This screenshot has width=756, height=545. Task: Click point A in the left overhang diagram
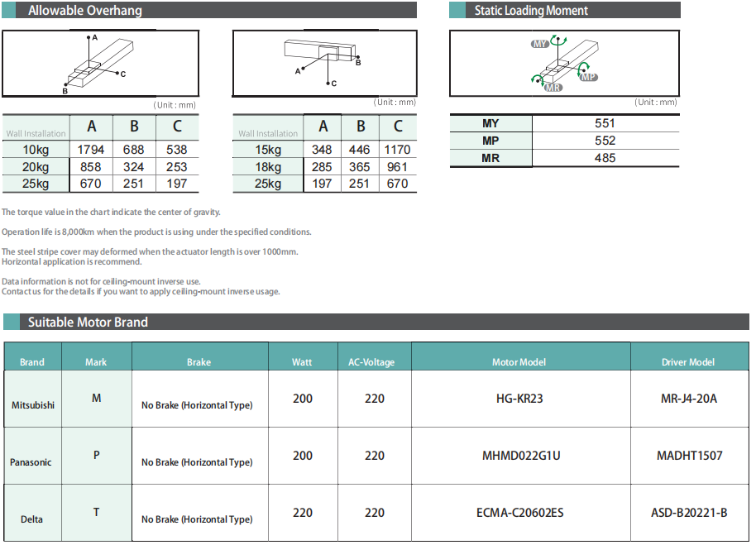coord(89,38)
